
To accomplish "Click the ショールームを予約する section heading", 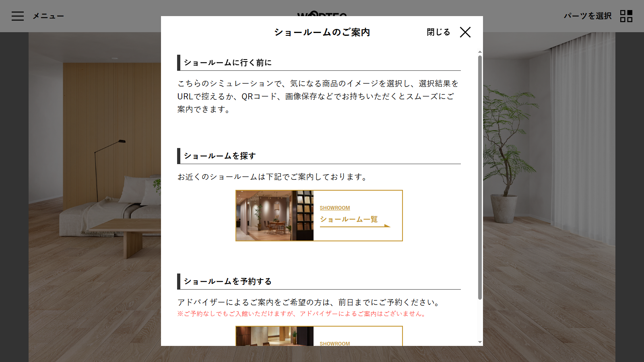I will pos(228,282).
